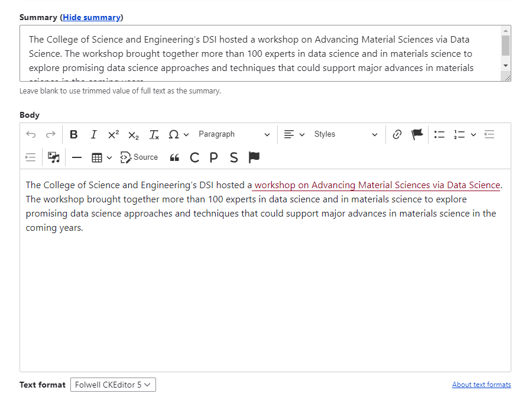532x400 pixels.
Task: Insert a bulleted list
Action: tap(439, 134)
